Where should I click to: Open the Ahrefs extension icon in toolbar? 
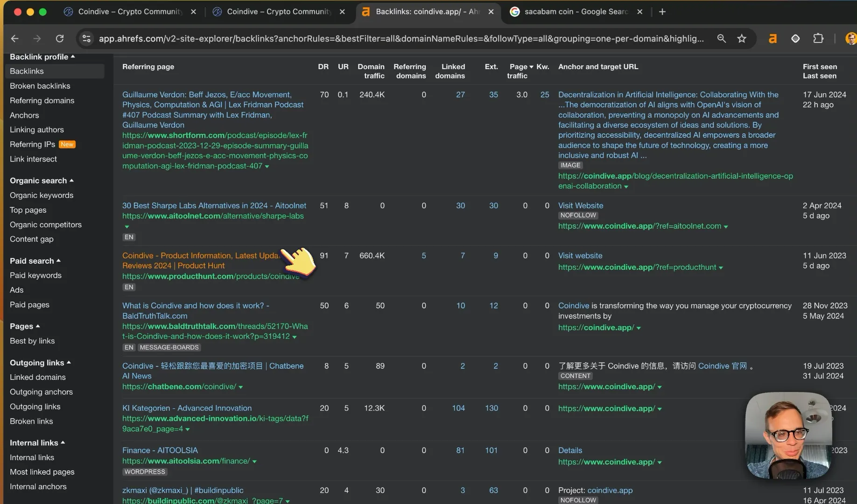pyautogui.click(x=773, y=39)
